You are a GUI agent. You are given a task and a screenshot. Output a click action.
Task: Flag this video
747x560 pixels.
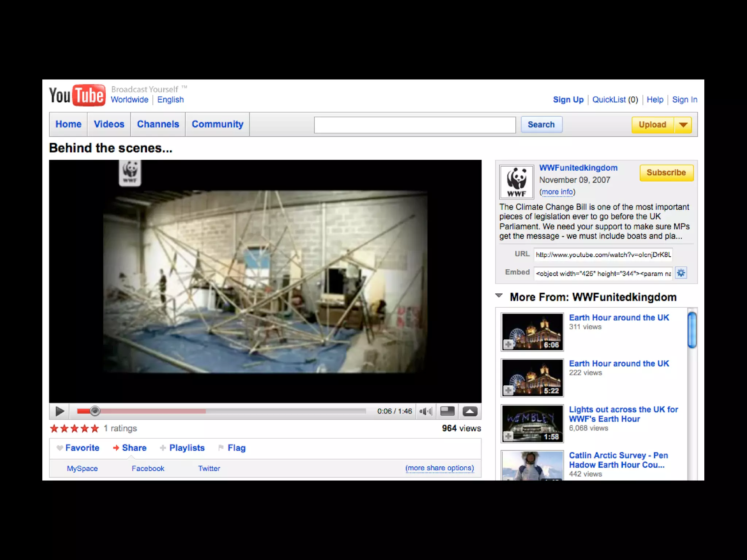pyautogui.click(x=236, y=448)
